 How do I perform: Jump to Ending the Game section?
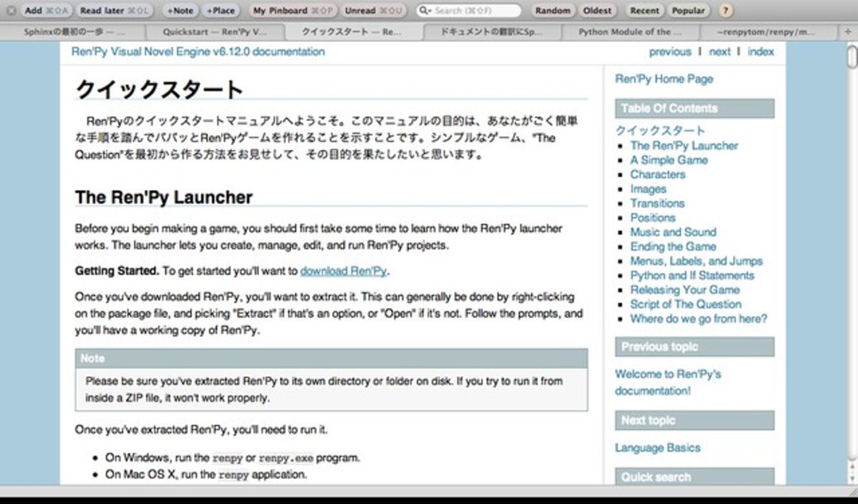point(673,247)
